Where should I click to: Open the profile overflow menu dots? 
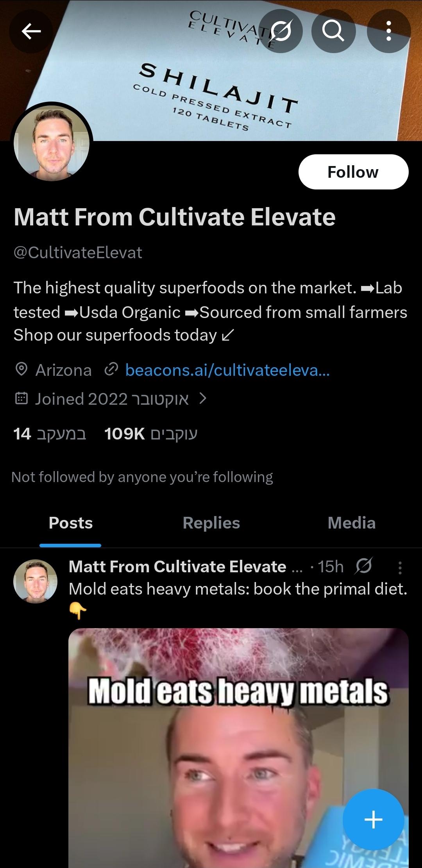click(x=388, y=31)
